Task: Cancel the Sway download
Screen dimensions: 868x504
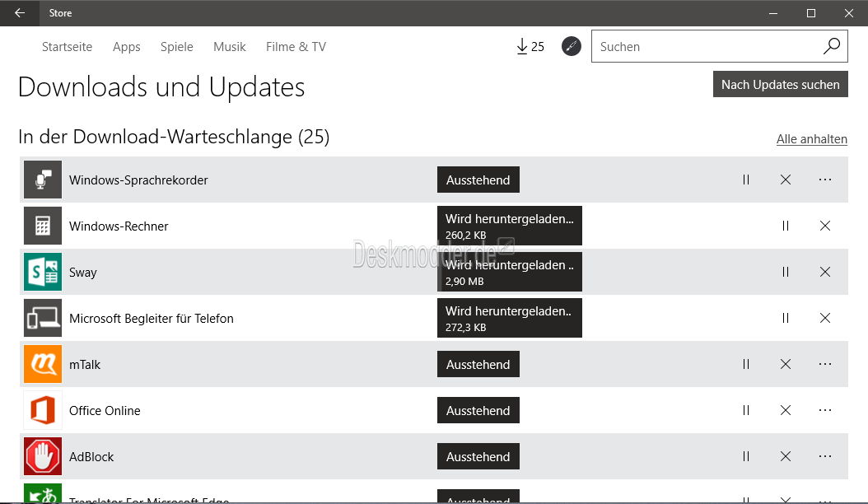Action: (x=825, y=272)
